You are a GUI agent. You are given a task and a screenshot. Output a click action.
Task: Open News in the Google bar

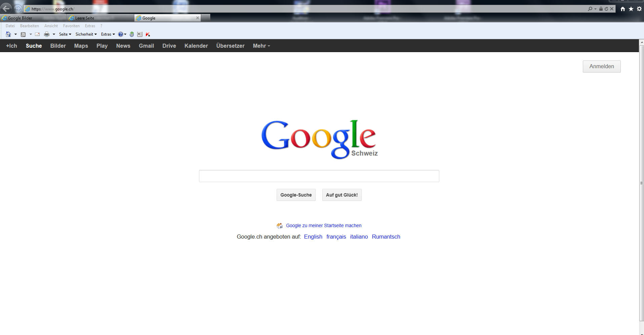[x=123, y=46]
